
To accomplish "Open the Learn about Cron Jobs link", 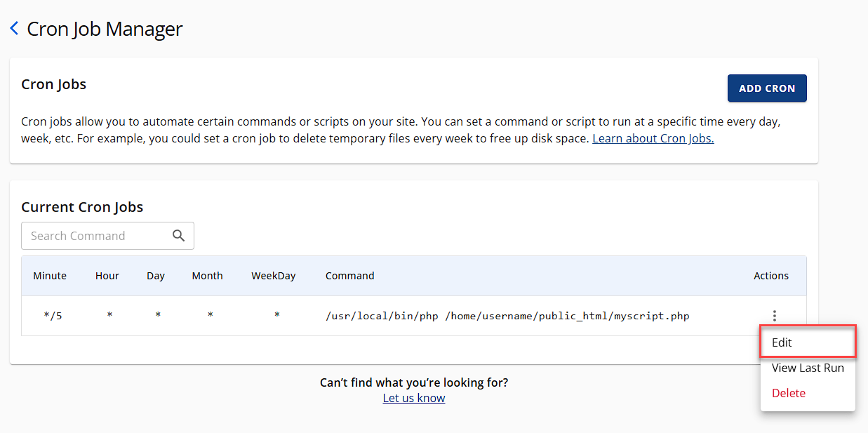I will (x=653, y=139).
